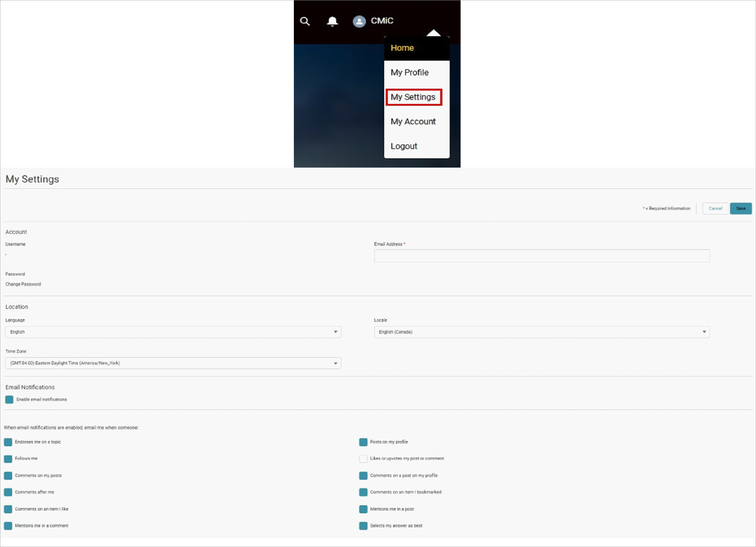Click the notification bell icon
This screenshot has width=756, height=547.
332,21
